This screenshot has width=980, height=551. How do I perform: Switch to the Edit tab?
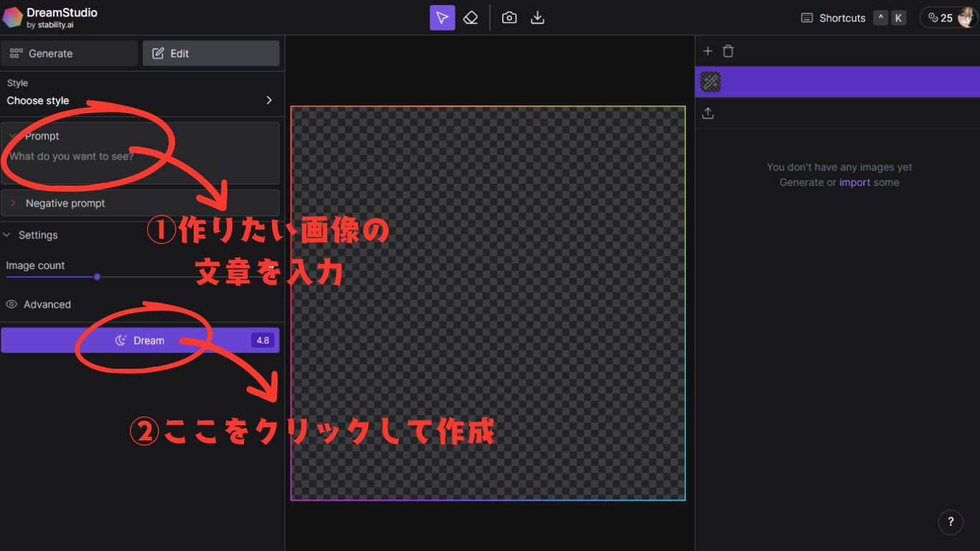point(211,53)
